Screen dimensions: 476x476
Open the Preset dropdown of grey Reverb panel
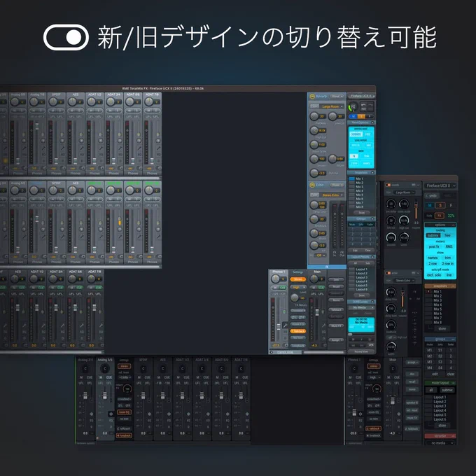click(x=337, y=97)
